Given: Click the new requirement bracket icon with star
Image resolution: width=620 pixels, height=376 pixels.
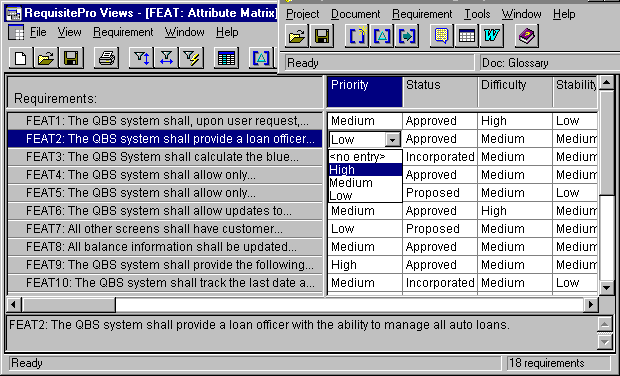Looking at the screenshot, I should [357, 36].
